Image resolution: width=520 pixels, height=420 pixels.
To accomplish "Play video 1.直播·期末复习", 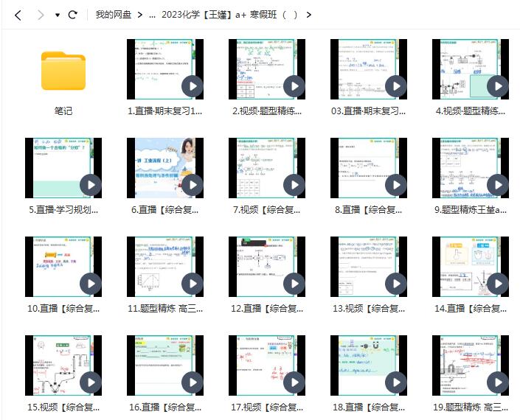I will [193, 86].
